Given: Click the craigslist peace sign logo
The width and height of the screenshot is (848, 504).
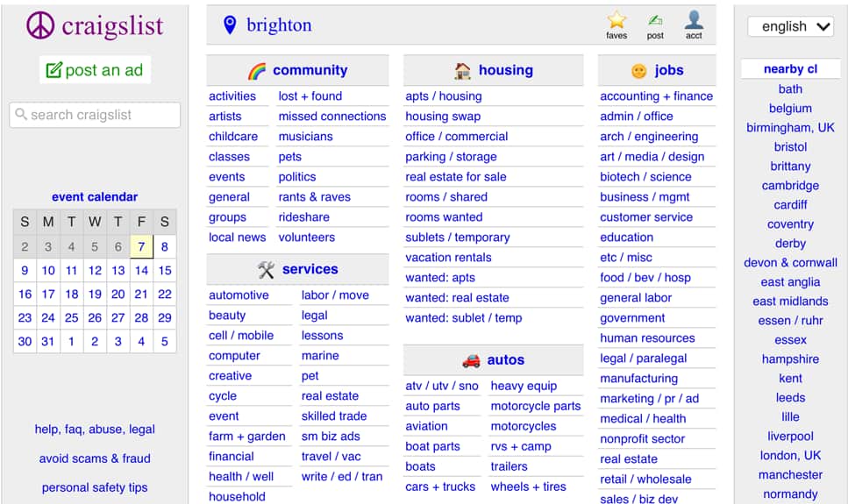Looking at the screenshot, I should tap(40, 25).
